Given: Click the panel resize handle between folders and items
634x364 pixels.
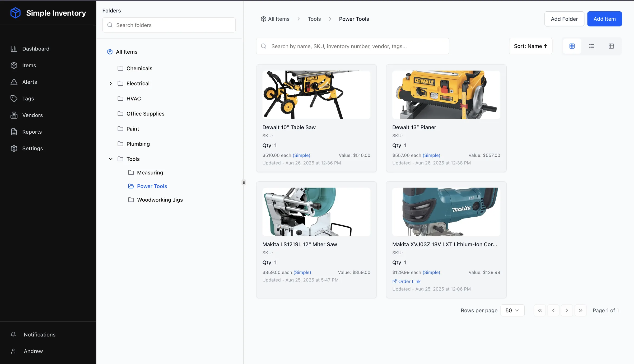Looking at the screenshot, I should pos(244,182).
